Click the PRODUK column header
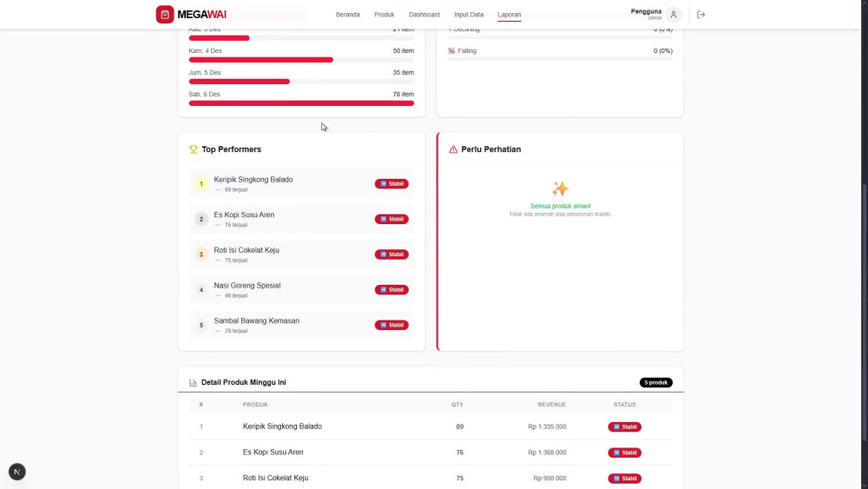 255,405
